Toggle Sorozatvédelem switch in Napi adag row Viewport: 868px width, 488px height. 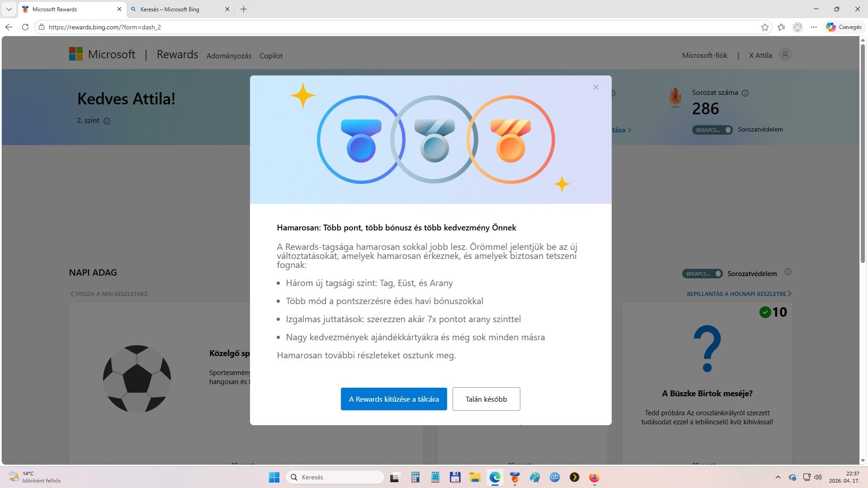click(x=702, y=274)
